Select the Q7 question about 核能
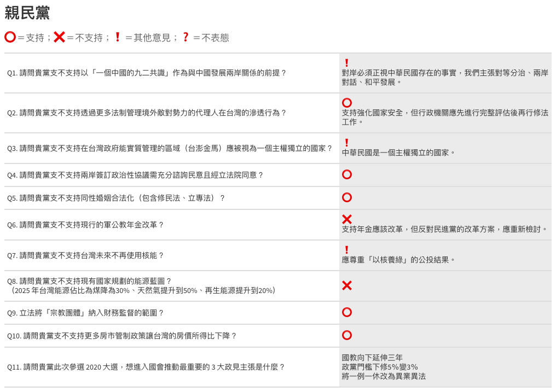Screen dimensions: 556x392 click(85, 256)
